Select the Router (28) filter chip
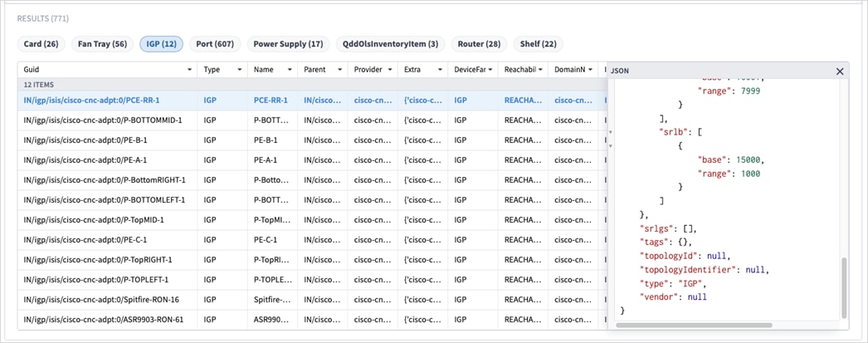This screenshot has height=343, width=868. point(479,44)
